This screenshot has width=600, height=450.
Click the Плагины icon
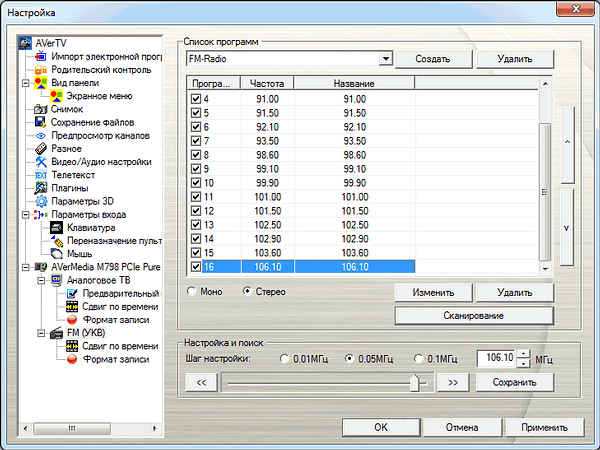pos(41,188)
